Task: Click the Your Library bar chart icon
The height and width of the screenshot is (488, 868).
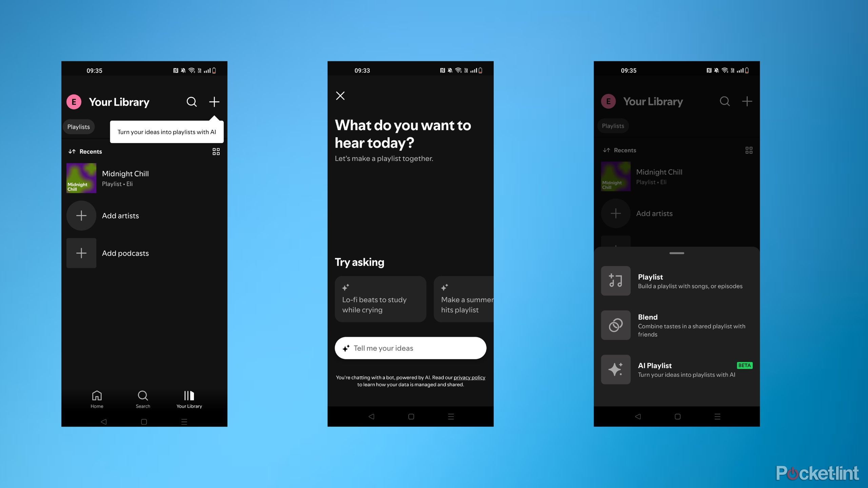Action: click(189, 395)
